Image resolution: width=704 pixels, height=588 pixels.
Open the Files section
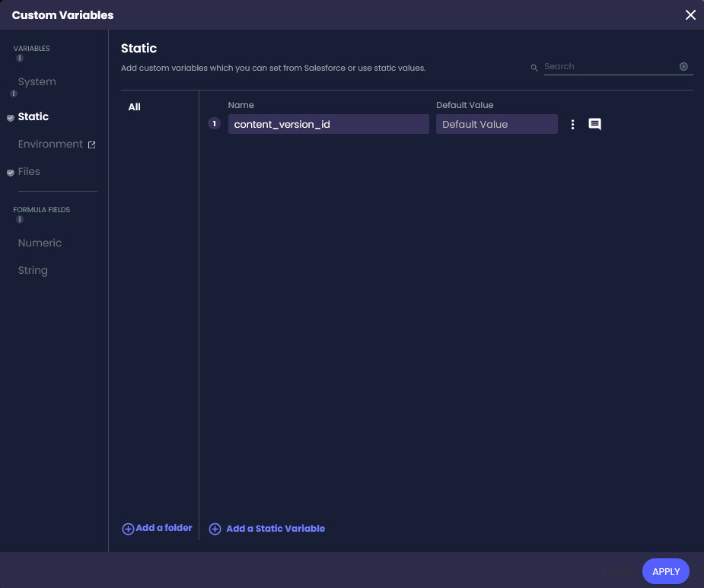point(29,171)
